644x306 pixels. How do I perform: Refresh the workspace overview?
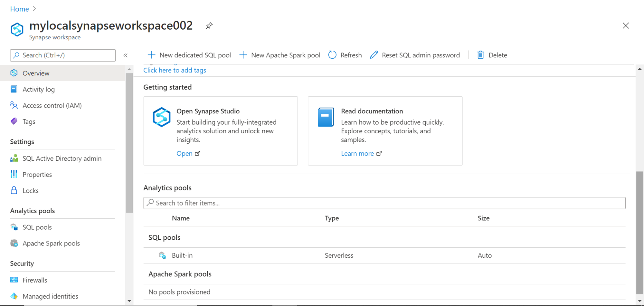(x=345, y=55)
